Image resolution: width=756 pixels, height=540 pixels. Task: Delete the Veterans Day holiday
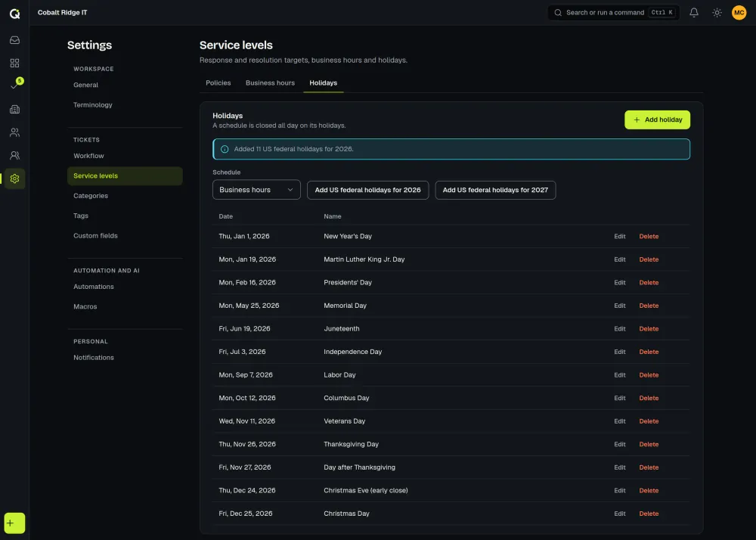coord(649,421)
